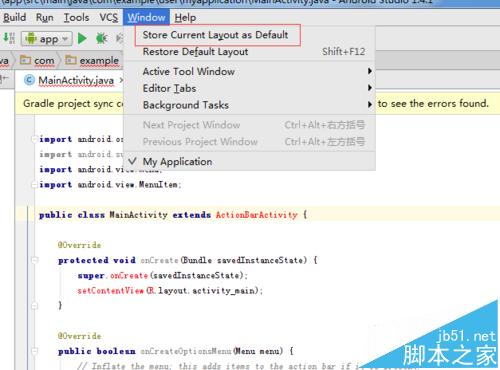Expand the Background Tasks submenu
This screenshot has width=500, height=370.
(x=249, y=105)
